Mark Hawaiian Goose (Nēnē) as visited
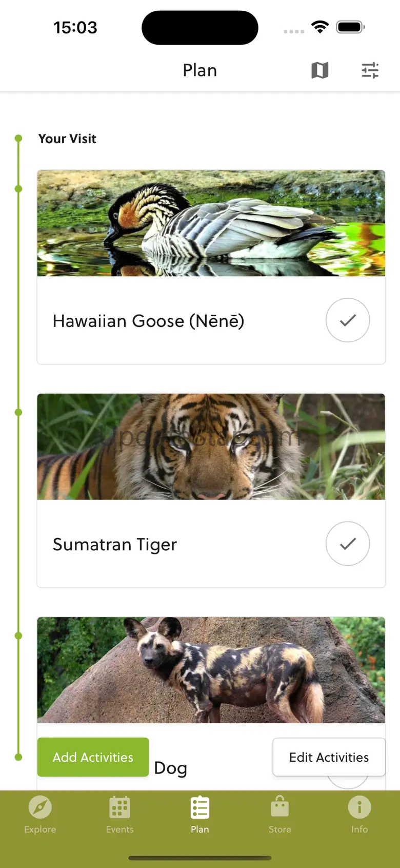 348,320
